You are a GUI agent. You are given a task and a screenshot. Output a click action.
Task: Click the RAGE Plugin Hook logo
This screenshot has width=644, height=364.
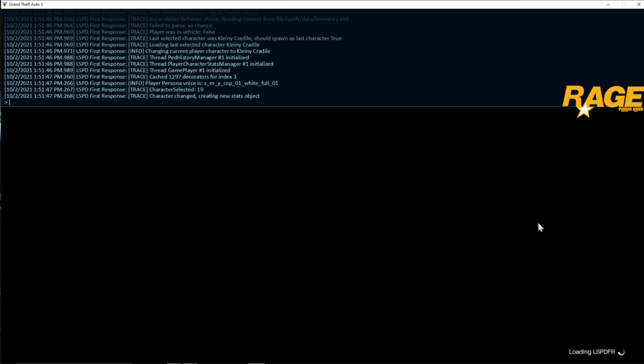click(603, 102)
